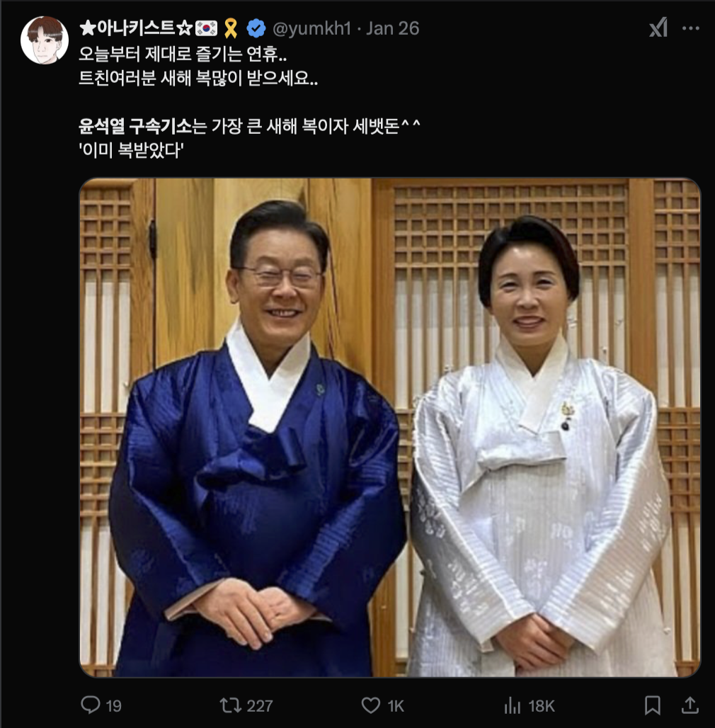The image size is (715, 728).
Task: Click the 18K views count
Action: coord(542,706)
